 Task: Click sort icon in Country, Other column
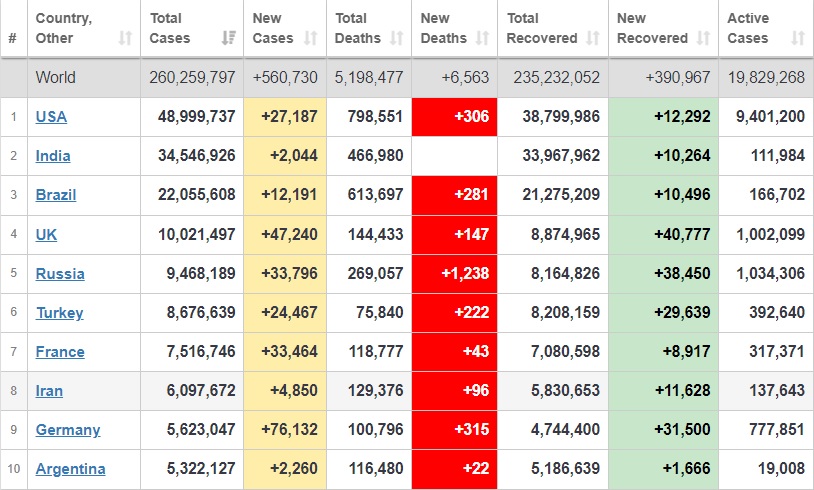[x=125, y=38]
